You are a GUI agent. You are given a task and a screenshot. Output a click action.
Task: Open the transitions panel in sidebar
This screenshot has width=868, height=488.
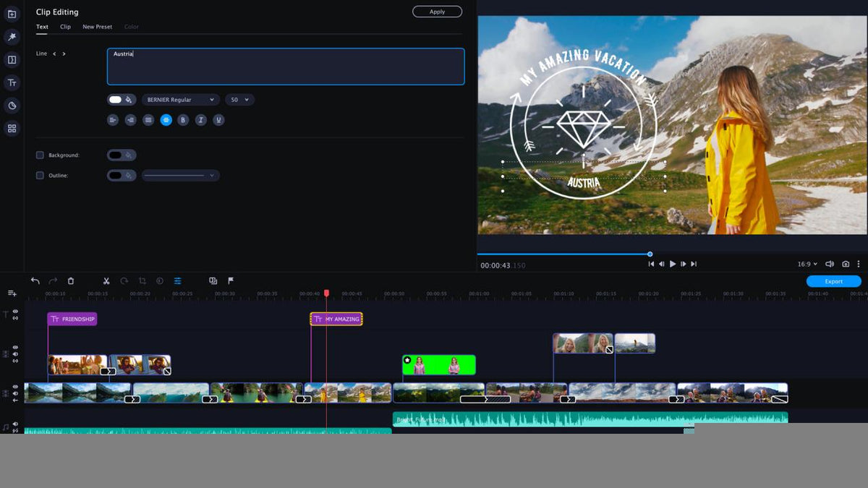(x=12, y=59)
